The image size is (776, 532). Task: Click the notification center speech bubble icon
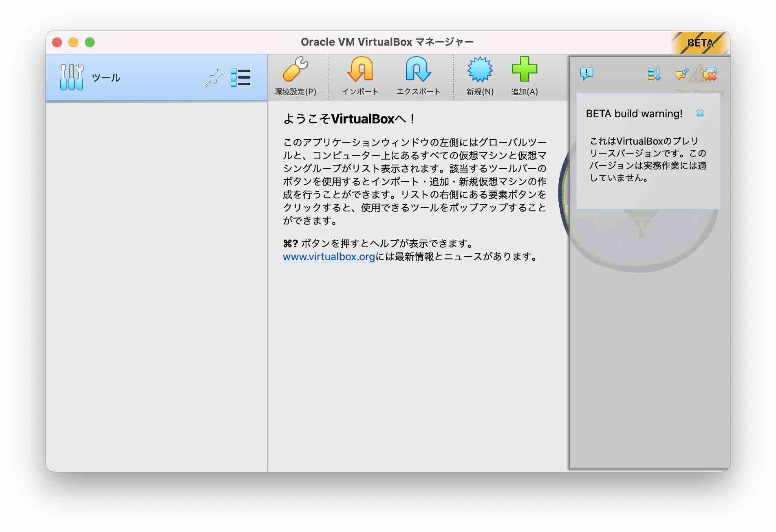pos(586,74)
